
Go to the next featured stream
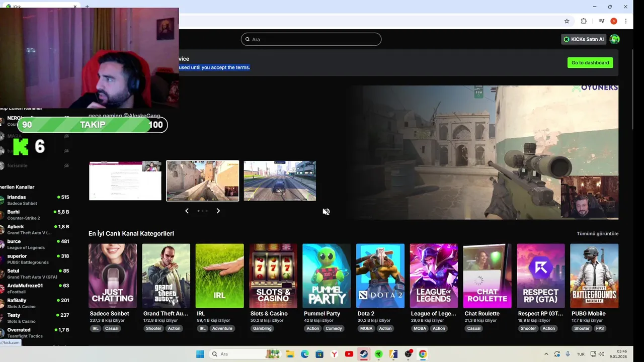click(218, 211)
